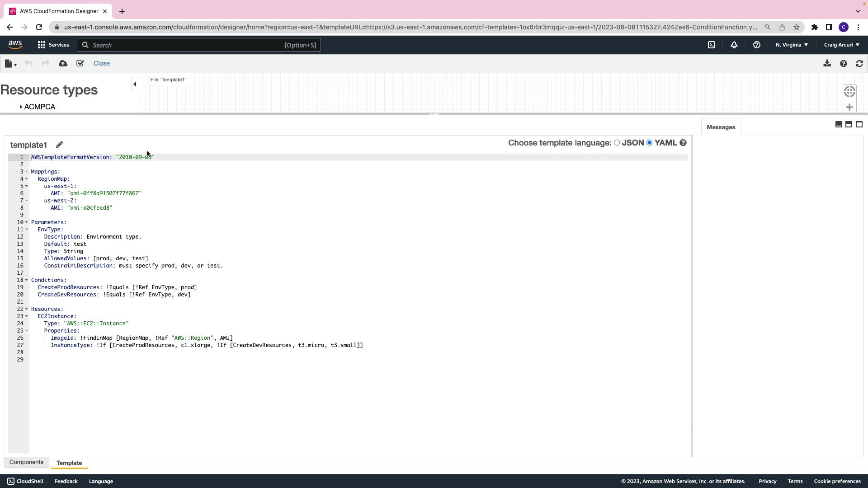The width and height of the screenshot is (868, 488).
Task: Click the Download template icon
Action: 827,63
